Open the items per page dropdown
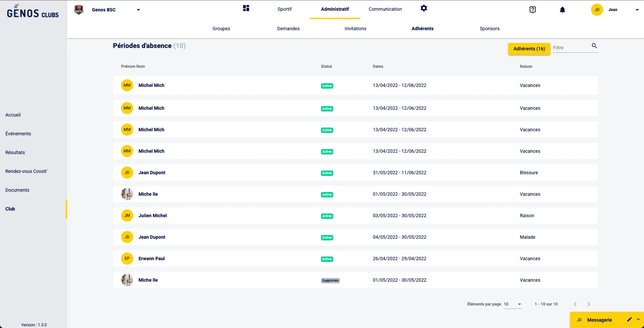 513,304
